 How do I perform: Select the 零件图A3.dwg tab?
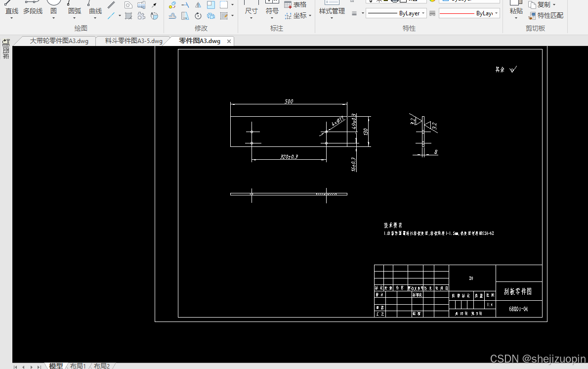[x=200, y=41]
